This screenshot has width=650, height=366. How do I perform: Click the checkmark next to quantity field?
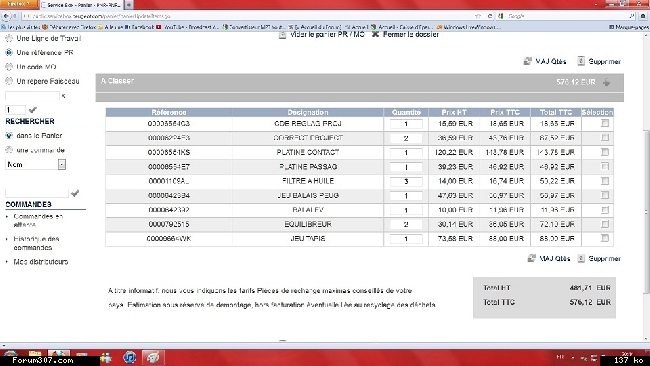33,110
